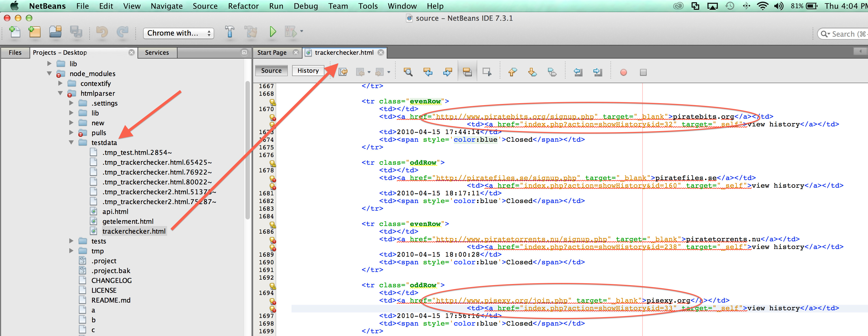Click the Open Project toolbar icon
The image size is (868, 336).
pyautogui.click(x=55, y=32)
